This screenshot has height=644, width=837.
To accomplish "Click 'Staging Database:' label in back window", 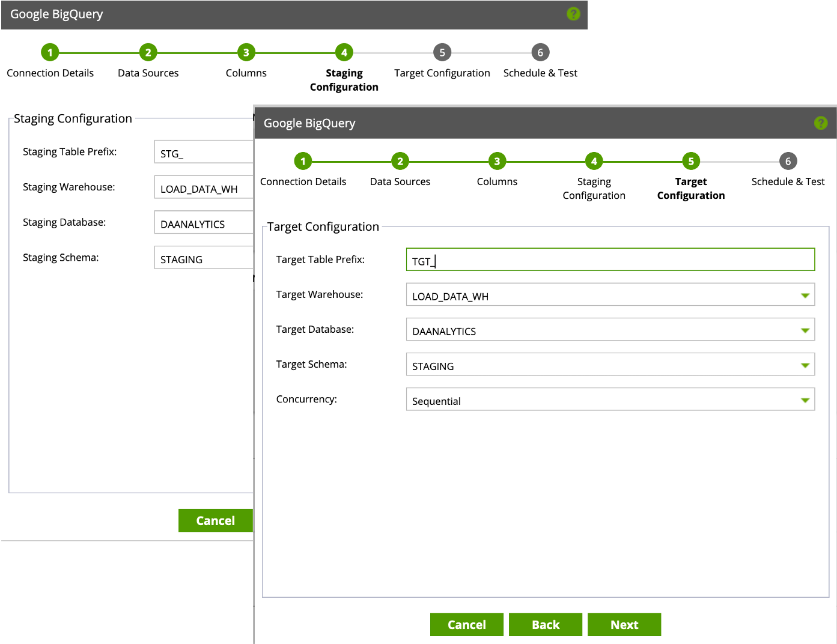I will (x=64, y=222).
